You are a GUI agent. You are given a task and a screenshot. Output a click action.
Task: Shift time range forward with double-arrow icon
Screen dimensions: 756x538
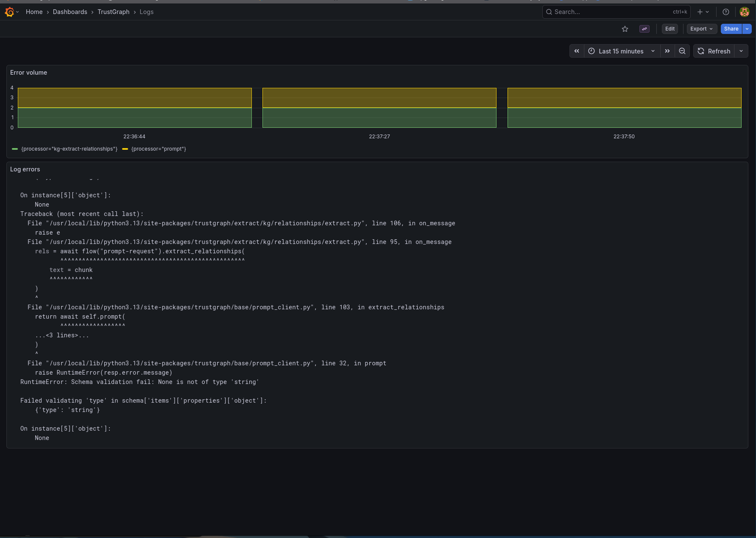pyautogui.click(x=667, y=51)
